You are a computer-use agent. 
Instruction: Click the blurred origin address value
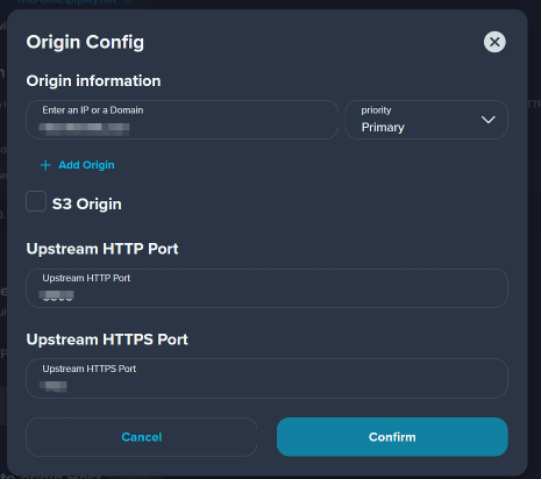coord(84,128)
